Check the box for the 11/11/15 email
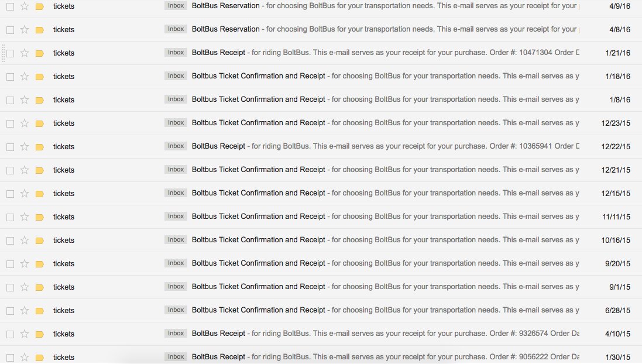642x364 pixels. pos(10,217)
